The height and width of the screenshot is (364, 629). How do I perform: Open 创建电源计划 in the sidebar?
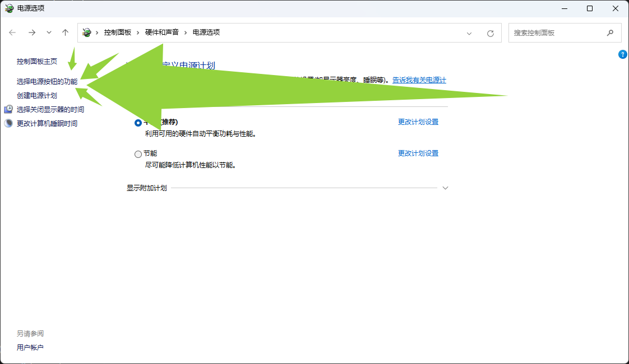[36, 95]
